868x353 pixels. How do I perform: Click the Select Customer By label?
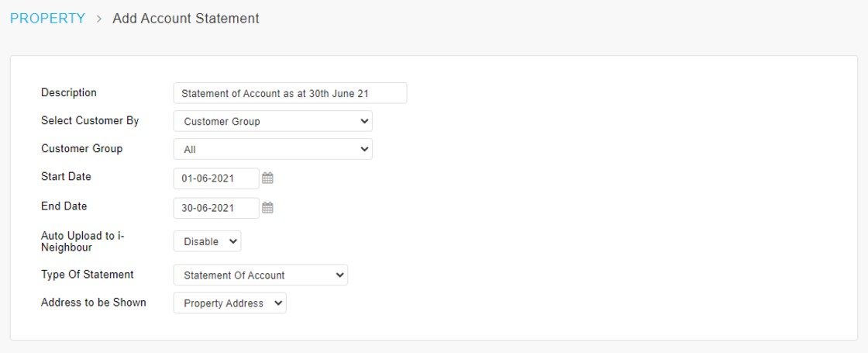tap(90, 120)
